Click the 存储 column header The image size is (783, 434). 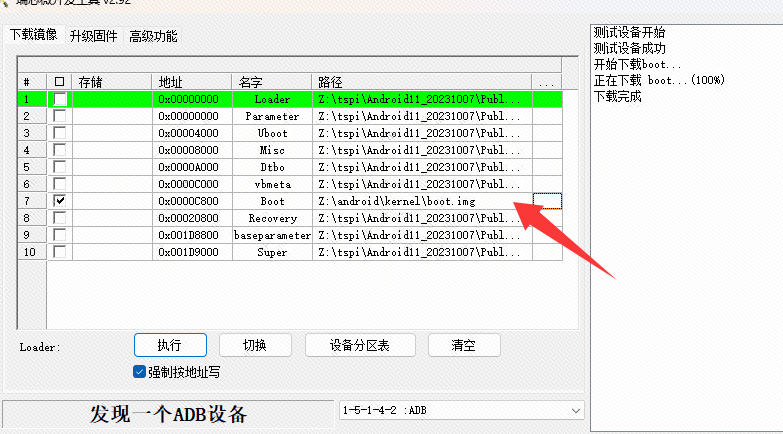tap(112, 82)
